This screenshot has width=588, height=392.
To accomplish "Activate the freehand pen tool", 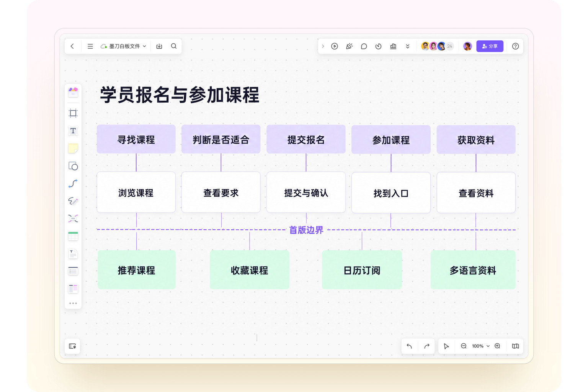I will [73, 201].
